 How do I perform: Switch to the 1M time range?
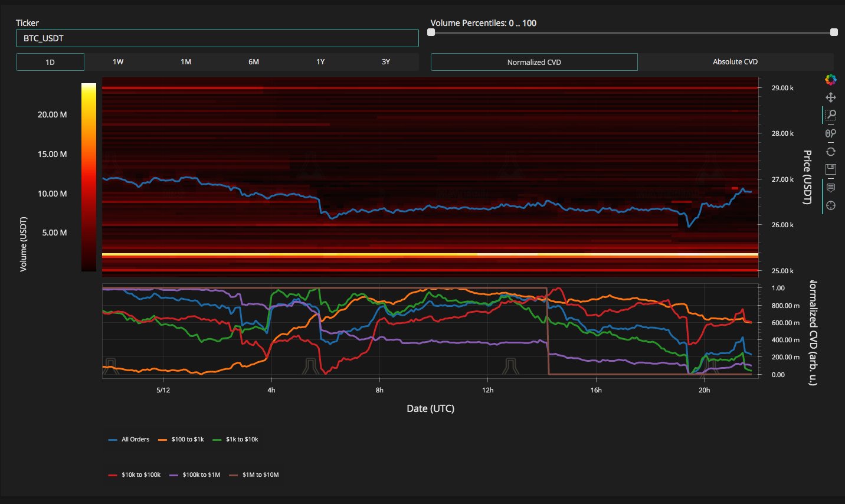coord(186,62)
